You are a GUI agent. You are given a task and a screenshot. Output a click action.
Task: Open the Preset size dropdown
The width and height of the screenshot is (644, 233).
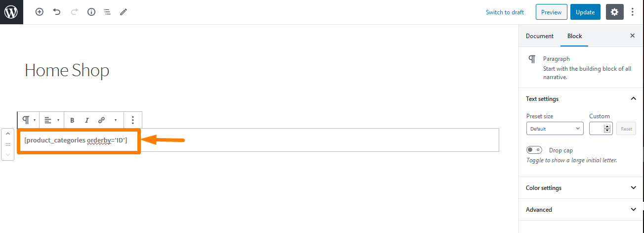pos(555,129)
